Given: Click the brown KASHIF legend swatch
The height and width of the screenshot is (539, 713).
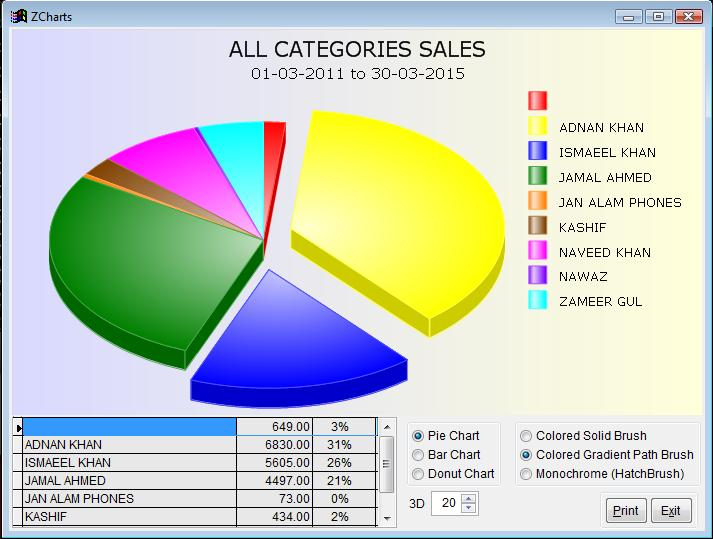Looking at the screenshot, I should (537, 226).
